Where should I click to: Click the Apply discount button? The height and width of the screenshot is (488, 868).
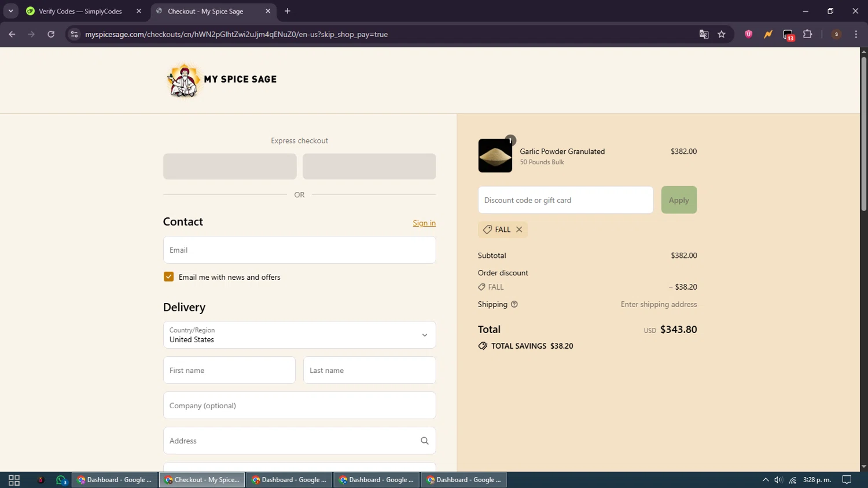click(679, 200)
